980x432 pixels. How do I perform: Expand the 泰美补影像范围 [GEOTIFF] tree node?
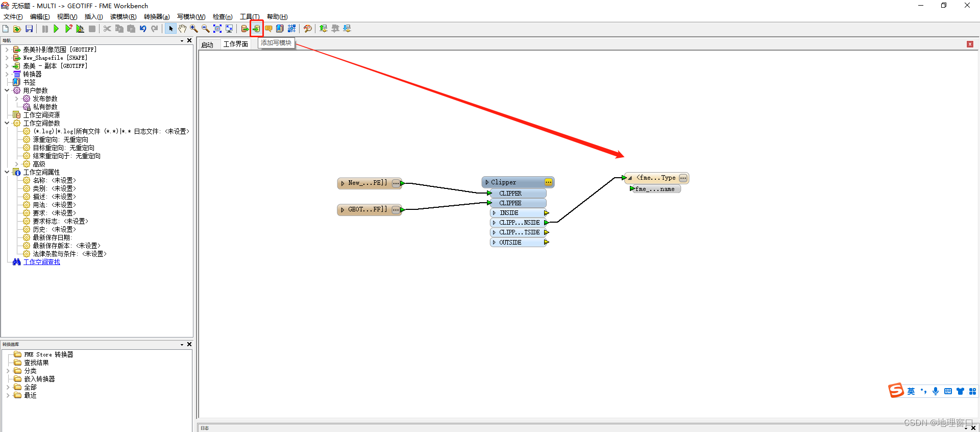(x=7, y=50)
